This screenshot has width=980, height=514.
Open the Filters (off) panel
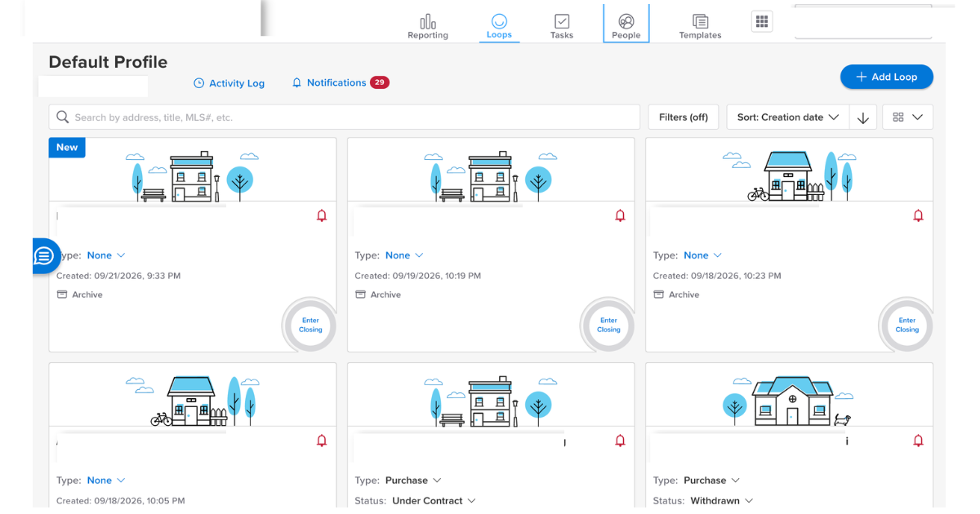(684, 117)
